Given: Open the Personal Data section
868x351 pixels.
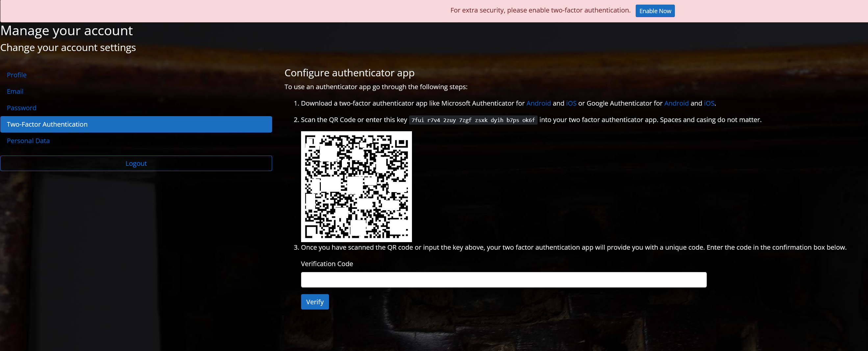Looking at the screenshot, I should [x=28, y=141].
